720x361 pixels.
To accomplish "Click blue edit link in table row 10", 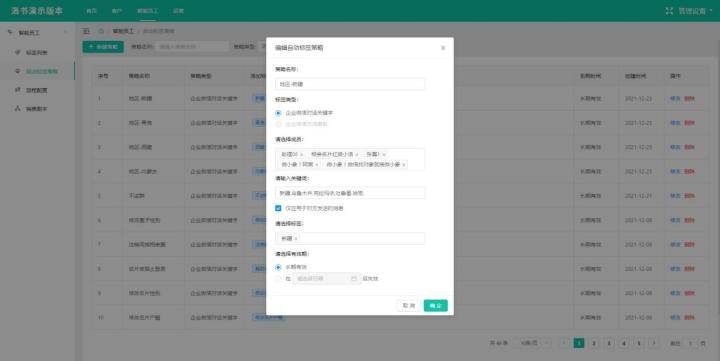I will [x=675, y=317].
